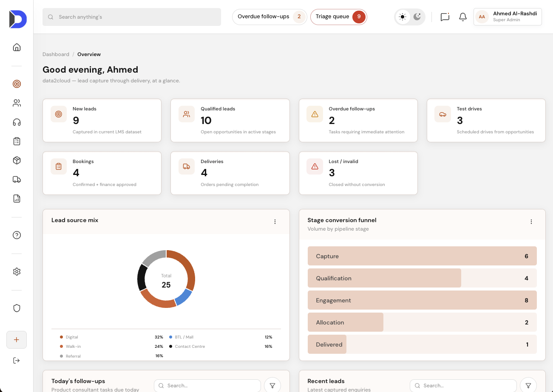Click the Capture funnel bar

422,256
